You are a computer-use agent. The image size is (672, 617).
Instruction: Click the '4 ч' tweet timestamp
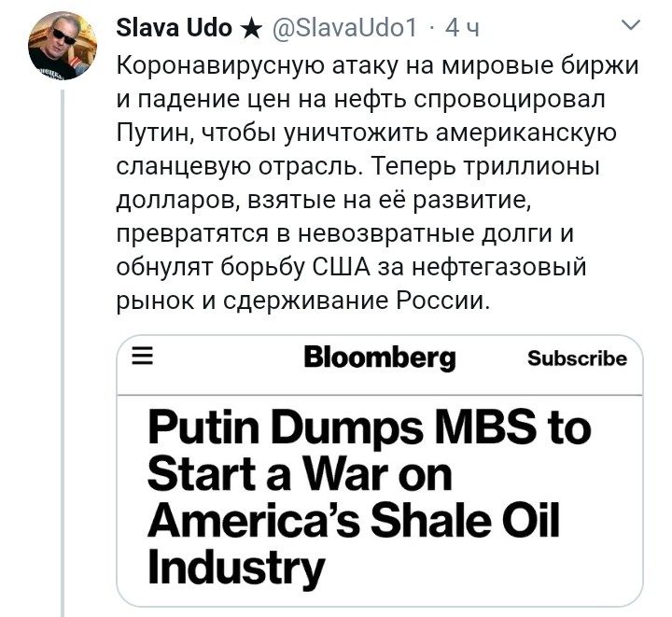point(462,29)
